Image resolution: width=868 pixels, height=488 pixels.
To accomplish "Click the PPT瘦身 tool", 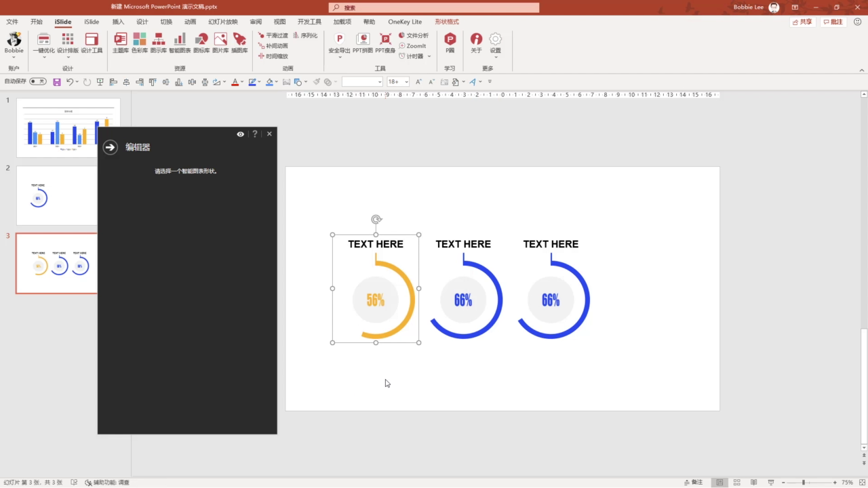I will point(385,43).
